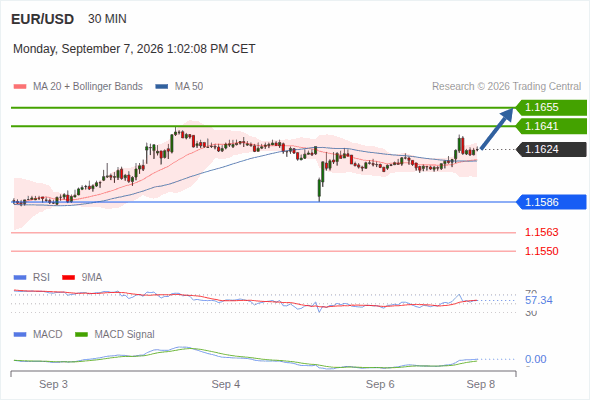Click the red 1.1550 support label

pyautogui.click(x=541, y=251)
